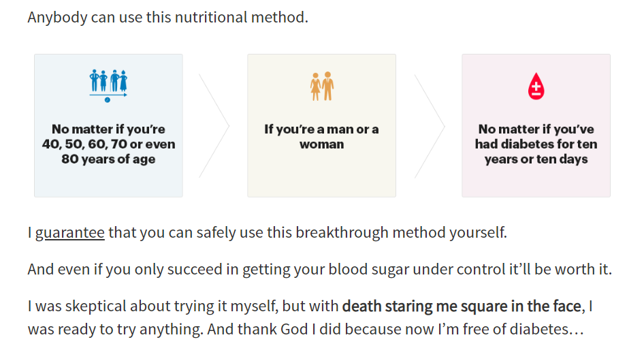Select the beige man or woman card
Viewport: 644px width, 346px height.
point(321,125)
